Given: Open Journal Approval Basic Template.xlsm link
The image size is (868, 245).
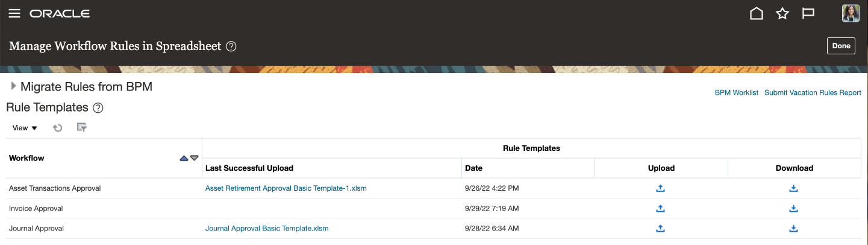Looking at the screenshot, I should [267, 229].
